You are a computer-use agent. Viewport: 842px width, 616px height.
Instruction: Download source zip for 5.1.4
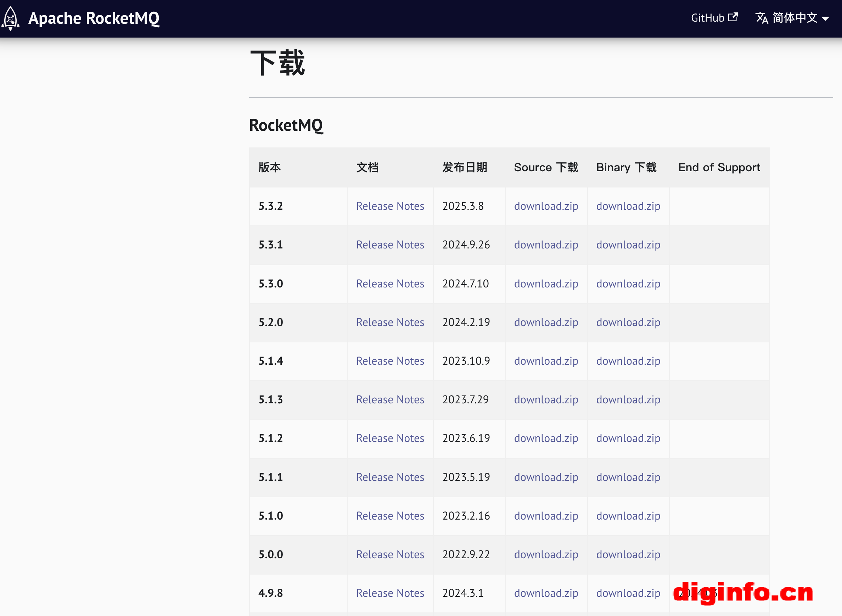pos(546,361)
